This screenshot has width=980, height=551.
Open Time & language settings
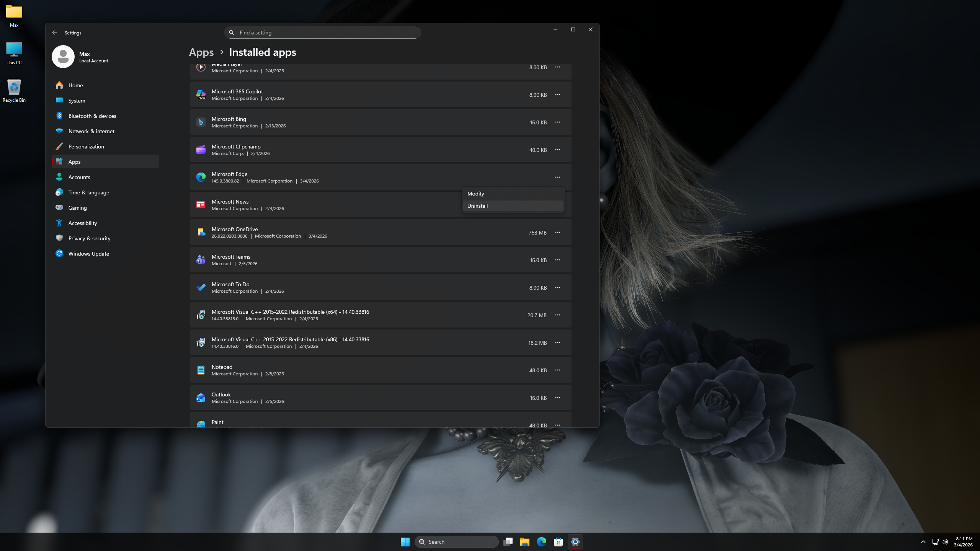[x=105, y=192]
